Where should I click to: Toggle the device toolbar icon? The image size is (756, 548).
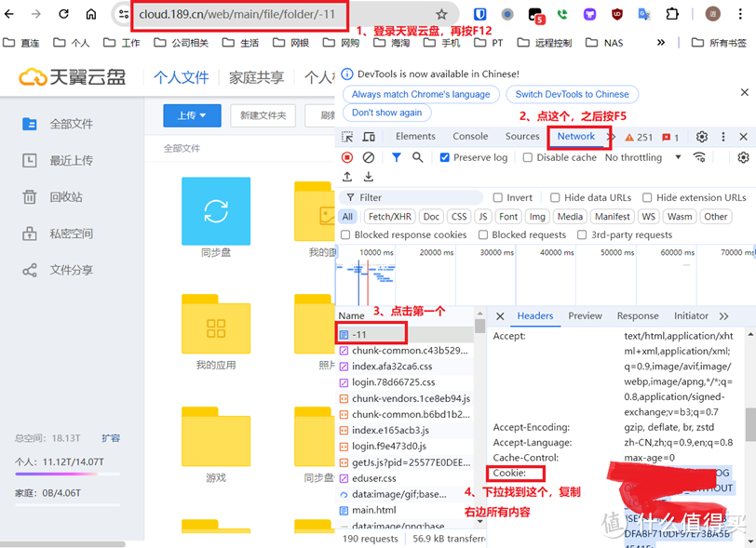coord(371,137)
